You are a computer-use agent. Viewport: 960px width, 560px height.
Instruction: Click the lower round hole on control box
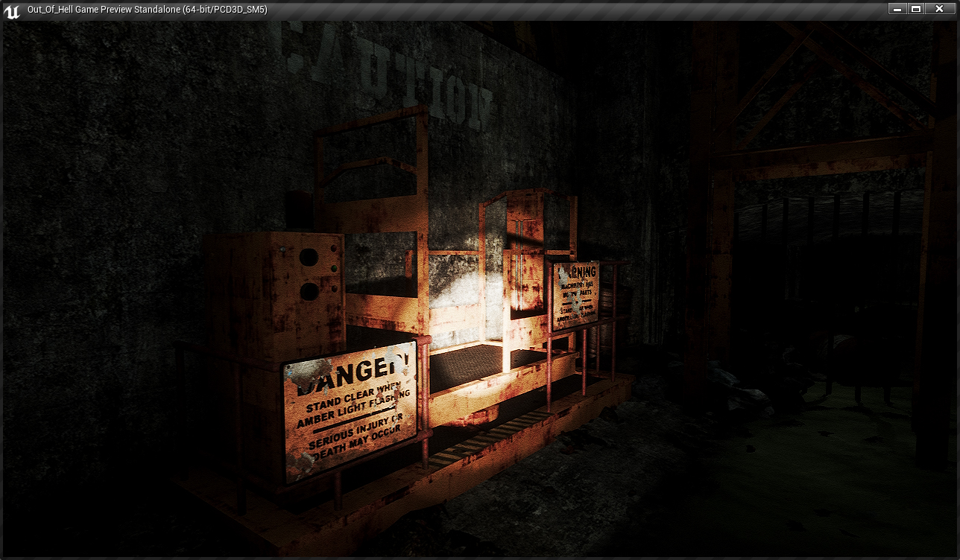(x=309, y=291)
